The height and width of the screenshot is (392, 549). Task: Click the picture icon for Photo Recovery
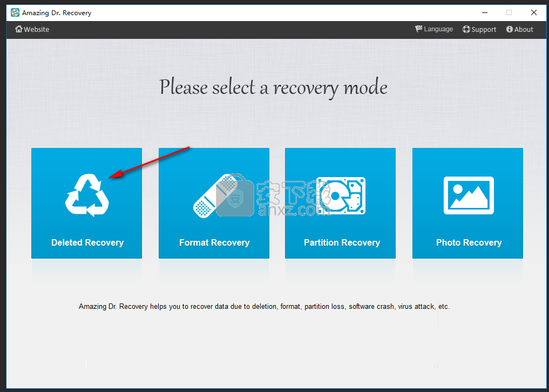click(469, 195)
